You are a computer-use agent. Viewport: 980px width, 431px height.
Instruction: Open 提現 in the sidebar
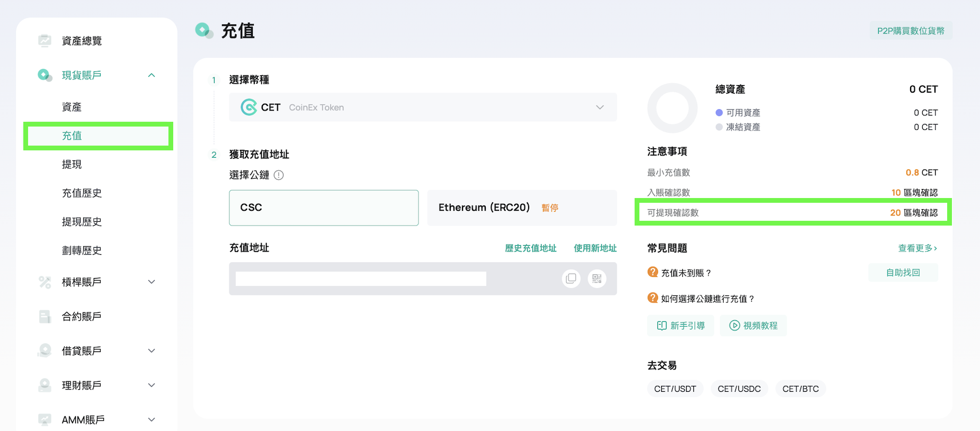click(x=72, y=164)
